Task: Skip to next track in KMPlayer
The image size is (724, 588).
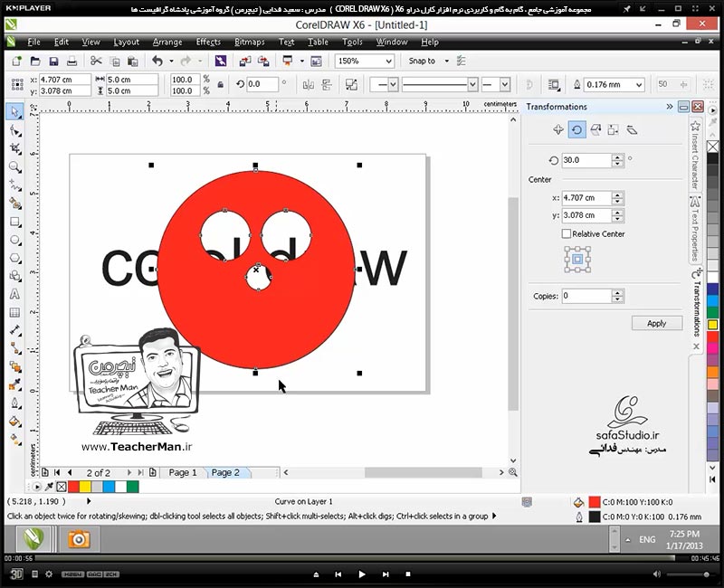Action: point(386,574)
